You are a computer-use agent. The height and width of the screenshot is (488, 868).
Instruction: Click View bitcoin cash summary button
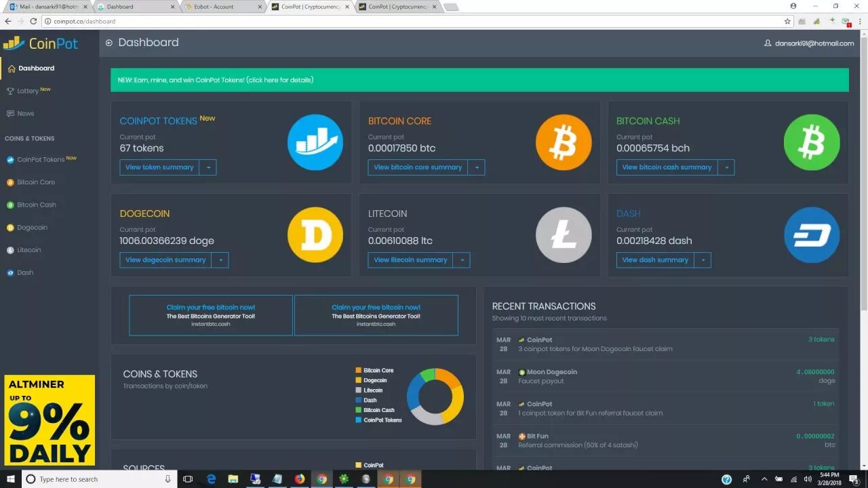click(667, 167)
